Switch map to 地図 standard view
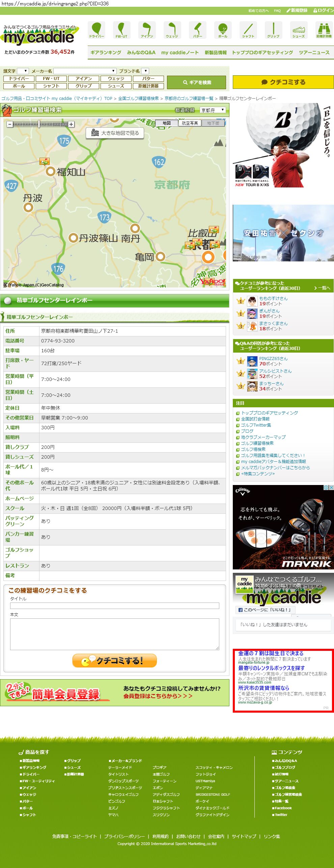The image size is (334, 868). [167, 123]
